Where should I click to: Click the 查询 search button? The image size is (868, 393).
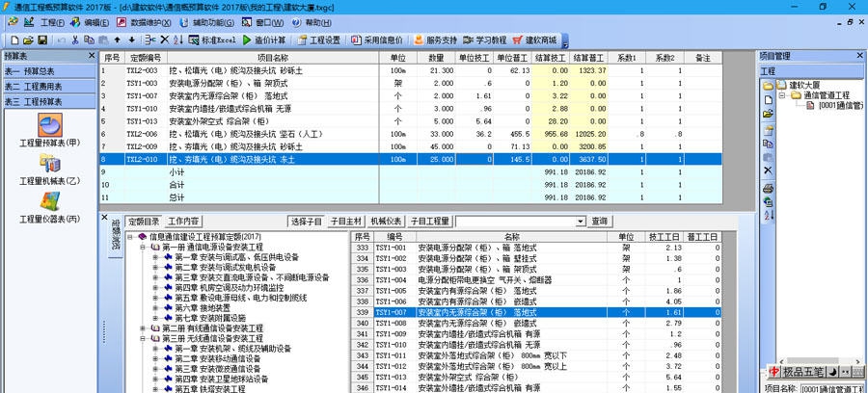600,222
